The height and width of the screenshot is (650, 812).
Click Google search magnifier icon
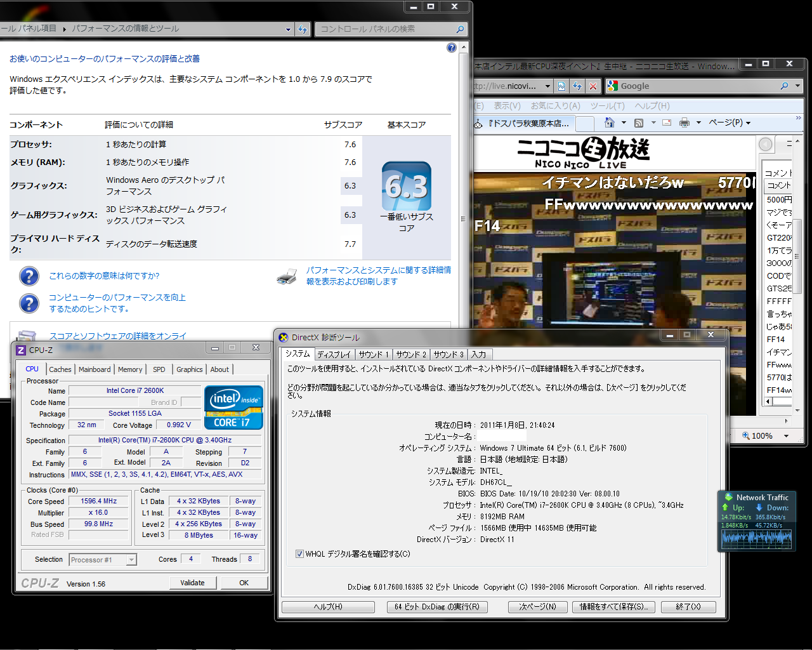pos(785,86)
